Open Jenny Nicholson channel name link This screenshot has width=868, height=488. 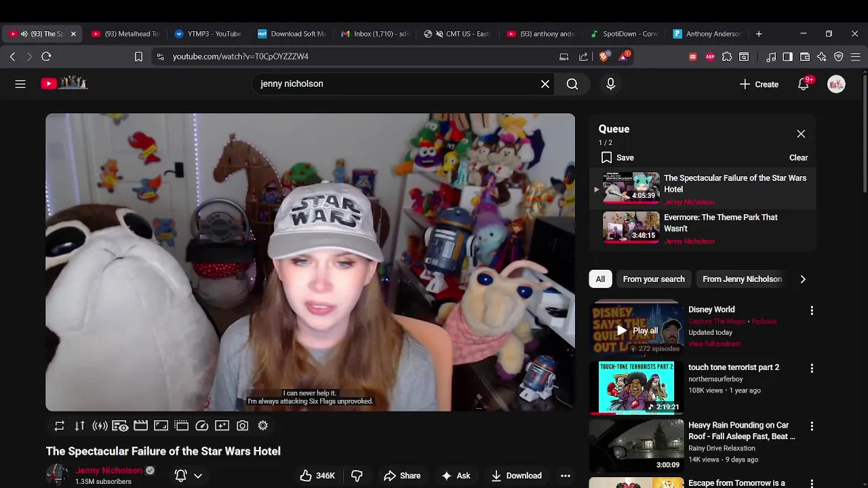[108, 470]
